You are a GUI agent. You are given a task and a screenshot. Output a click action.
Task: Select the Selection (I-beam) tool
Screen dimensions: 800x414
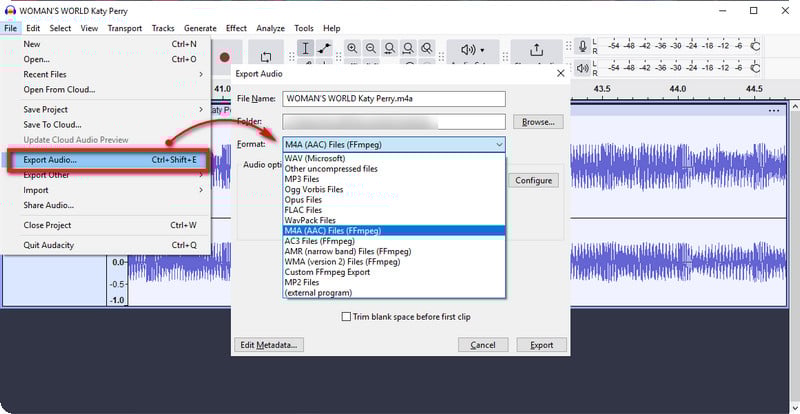[305, 48]
